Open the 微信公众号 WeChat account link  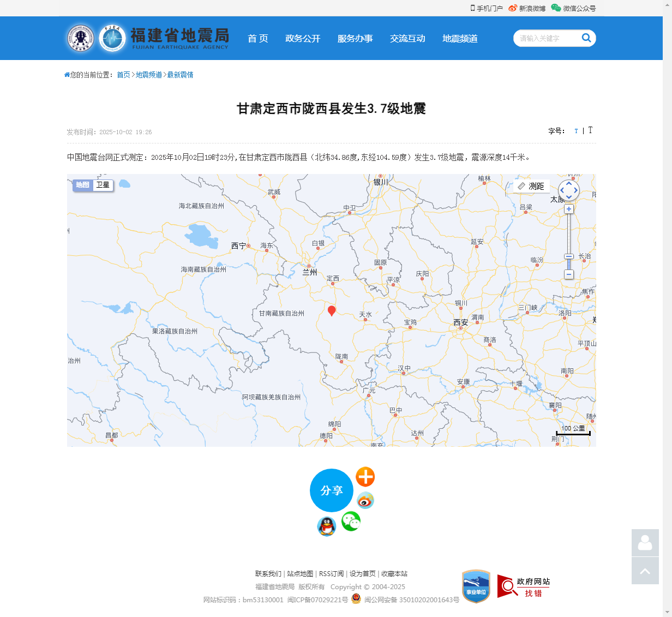tap(578, 8)
